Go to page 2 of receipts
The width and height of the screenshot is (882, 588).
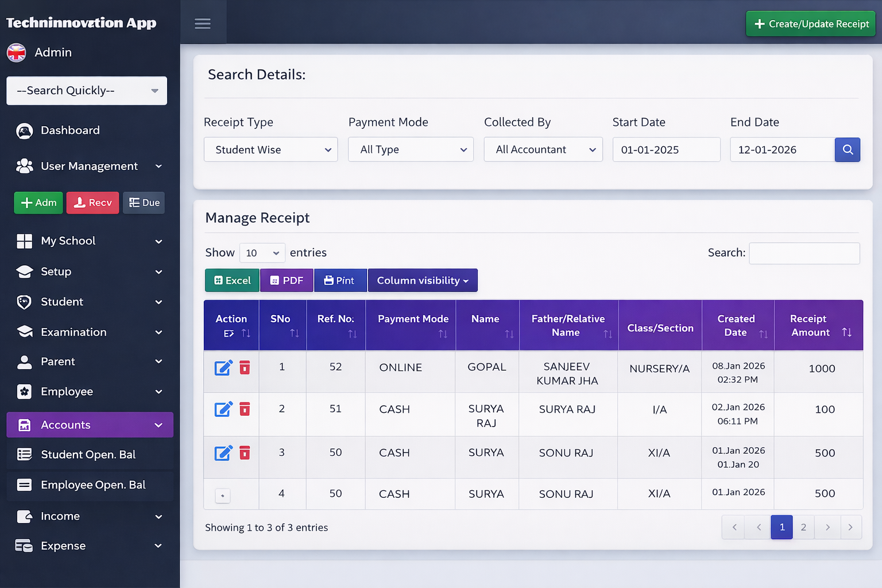(803, 527)
